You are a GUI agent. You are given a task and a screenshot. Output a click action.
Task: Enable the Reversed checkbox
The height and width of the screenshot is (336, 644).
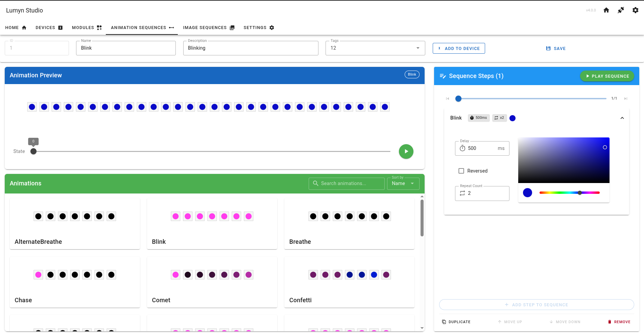click(461, 171)
